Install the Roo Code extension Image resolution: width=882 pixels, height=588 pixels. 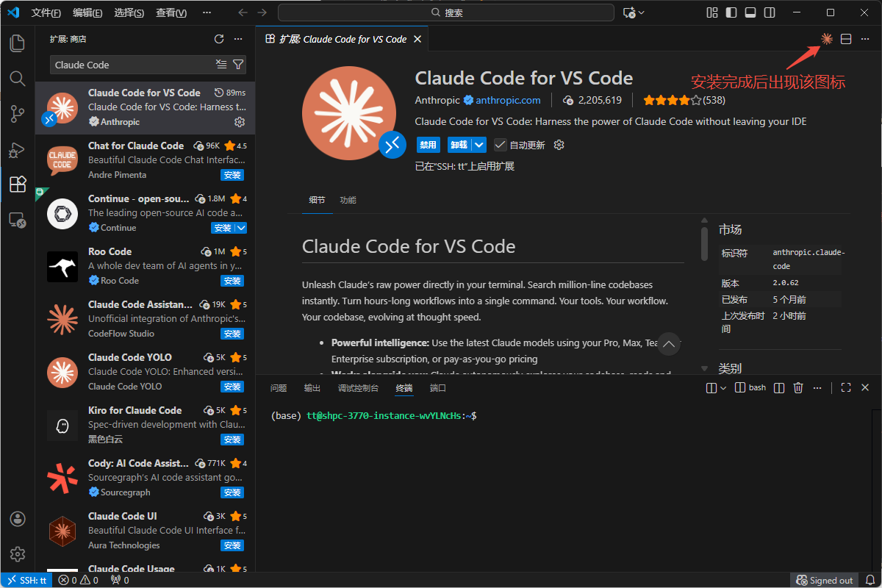pos(232,281)
